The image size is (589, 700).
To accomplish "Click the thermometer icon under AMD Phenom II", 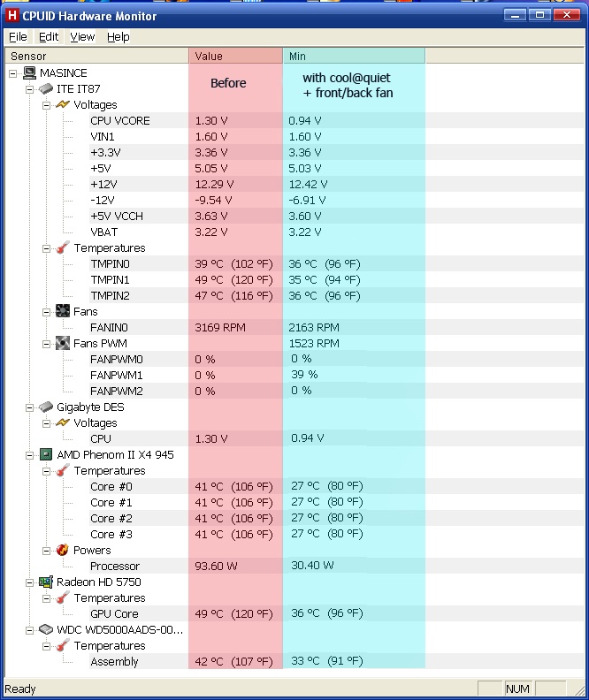I will pos(63,470).
